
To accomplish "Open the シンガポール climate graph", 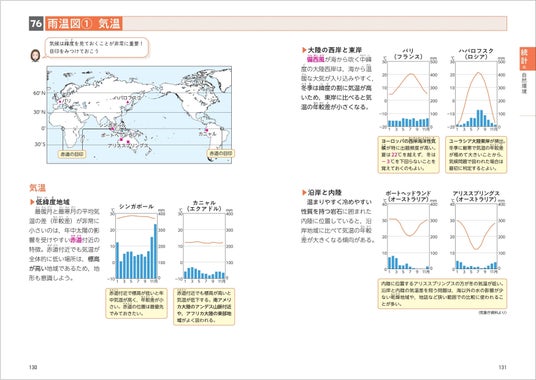I will coord(136,244).
